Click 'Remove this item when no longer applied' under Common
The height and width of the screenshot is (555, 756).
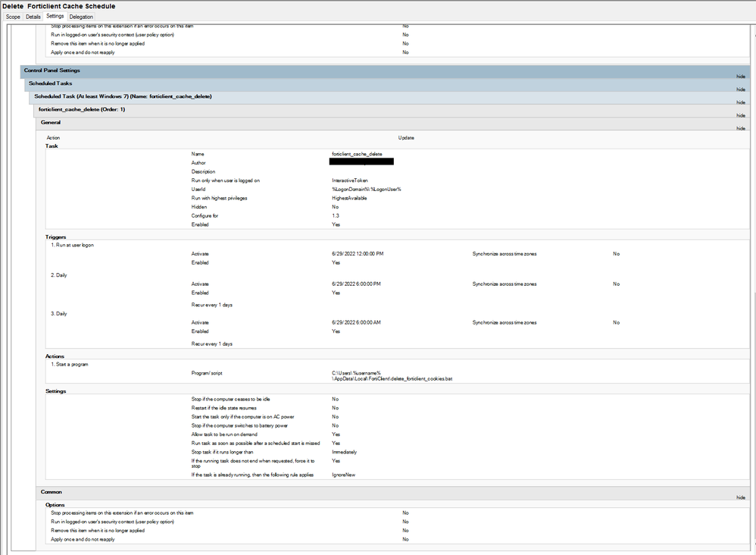[x=98, y=531]
